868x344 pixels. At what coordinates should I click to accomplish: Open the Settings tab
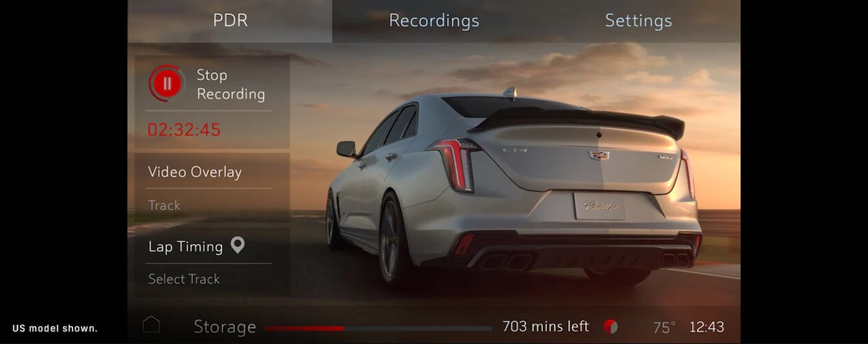tap(638, 21)
